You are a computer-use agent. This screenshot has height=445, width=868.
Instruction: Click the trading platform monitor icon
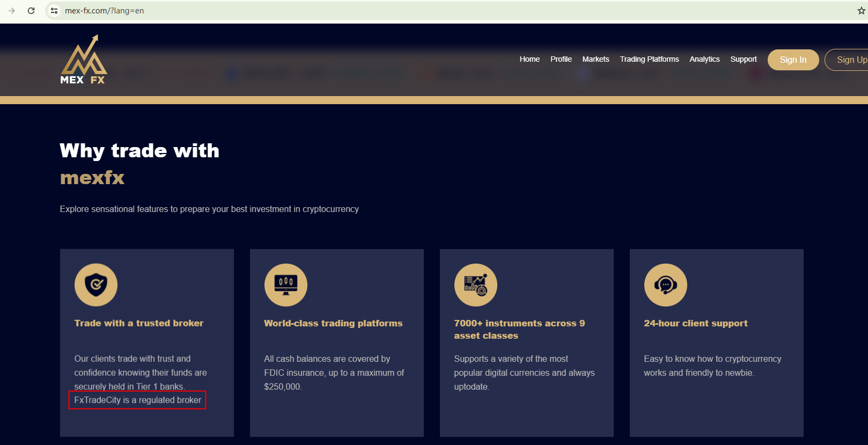pyautogui.click(x=286, y=284)
